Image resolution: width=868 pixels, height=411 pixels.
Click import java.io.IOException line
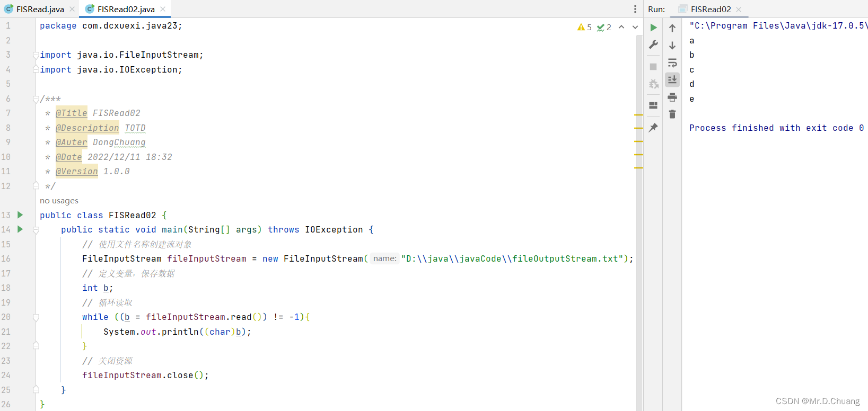coord(111,69)
